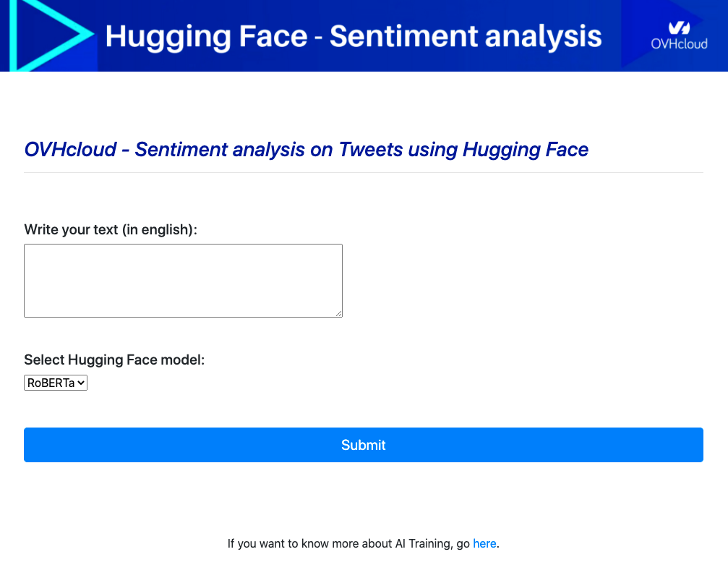The height and width of the screenshot is (578, 728).
Task: Click the italic OVHcloud sentiment analysis page heading
Action: coord(306,149)
